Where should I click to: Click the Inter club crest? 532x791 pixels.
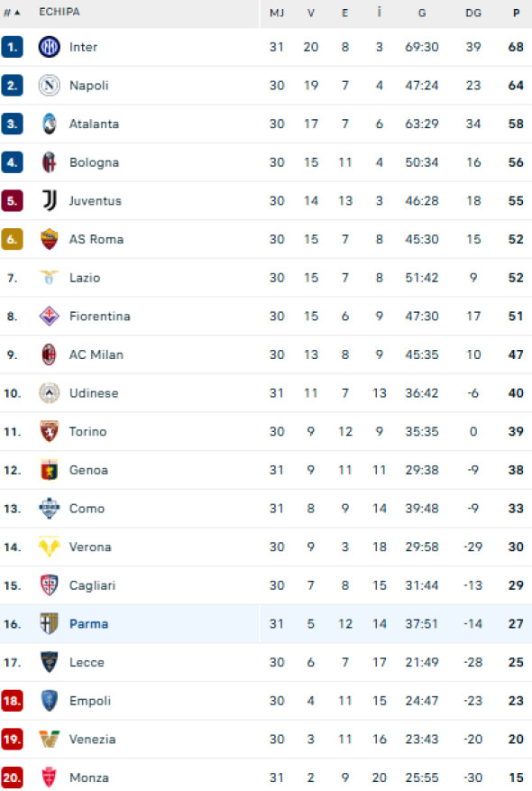tap(48, 47)
